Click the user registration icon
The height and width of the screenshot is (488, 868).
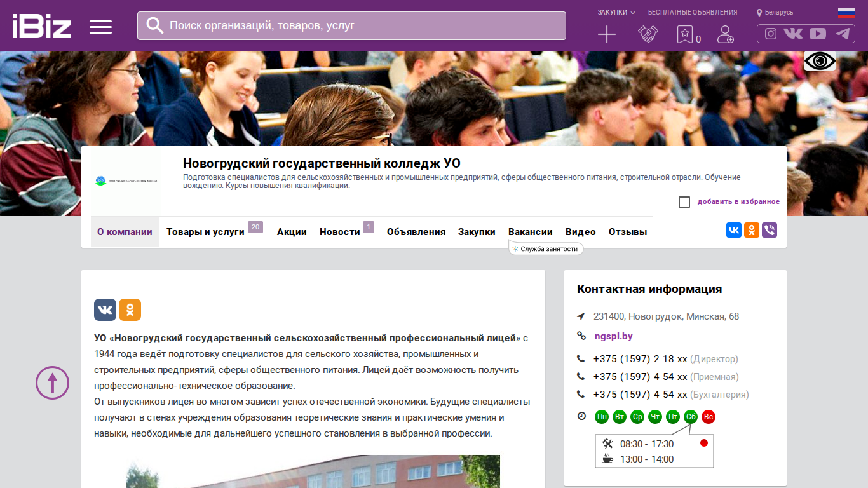(x=725, y=34)
